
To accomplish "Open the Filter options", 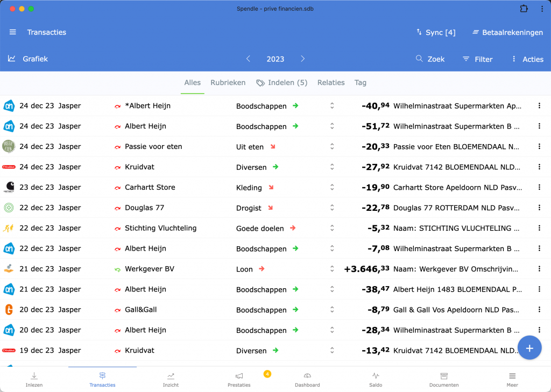I will click(x=477, y=59).
